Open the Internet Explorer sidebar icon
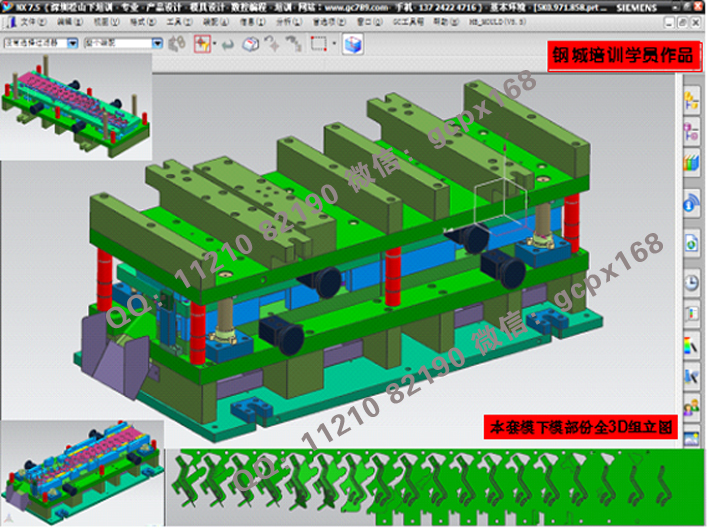The width and height of the screenshot is (709, 529). [690, 243]
